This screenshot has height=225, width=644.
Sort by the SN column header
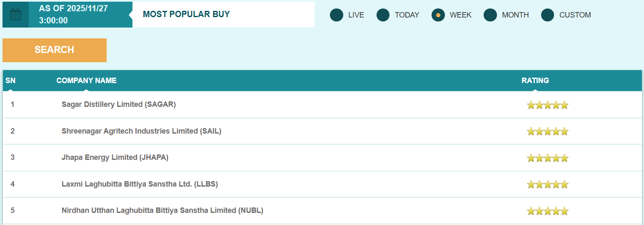(10, 81)
